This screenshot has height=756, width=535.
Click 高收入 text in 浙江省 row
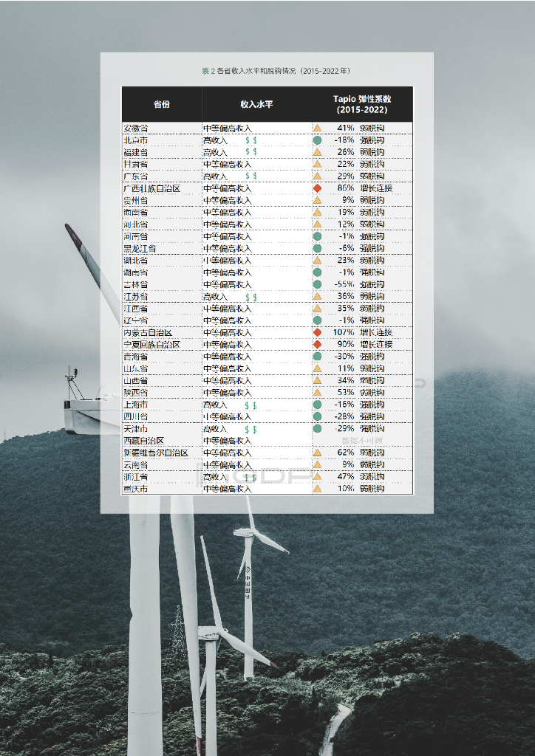[x=215, y=477]
